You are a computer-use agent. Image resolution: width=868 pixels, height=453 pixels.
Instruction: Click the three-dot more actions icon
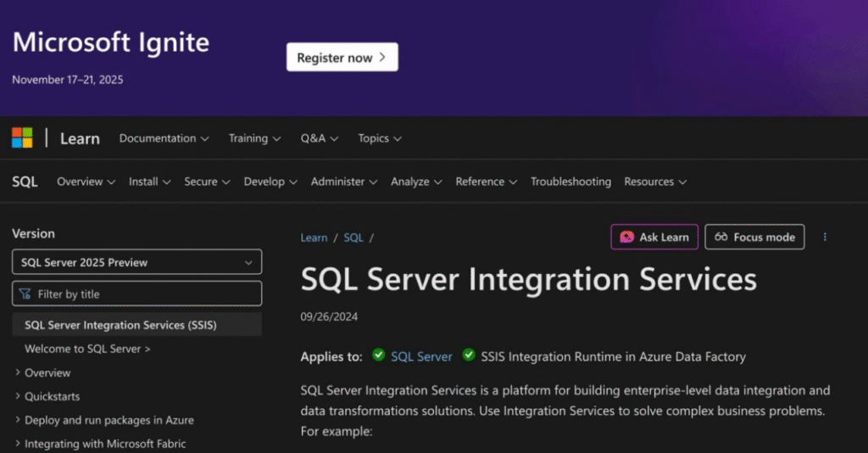tap(825, 238)
